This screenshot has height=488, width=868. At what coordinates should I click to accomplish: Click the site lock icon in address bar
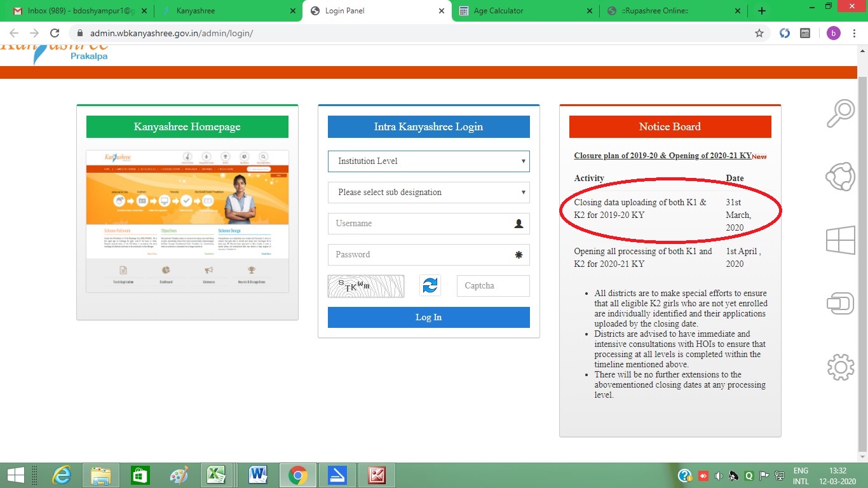click(80, 33)
